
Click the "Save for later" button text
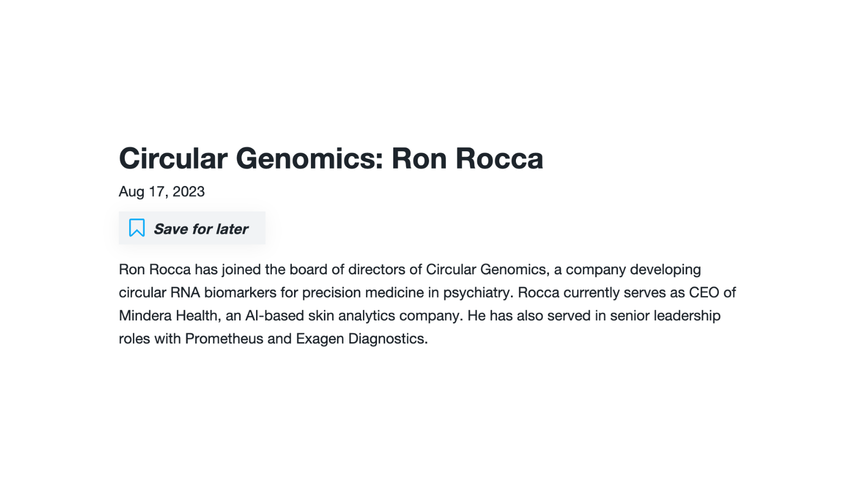(x=201, y=229)
